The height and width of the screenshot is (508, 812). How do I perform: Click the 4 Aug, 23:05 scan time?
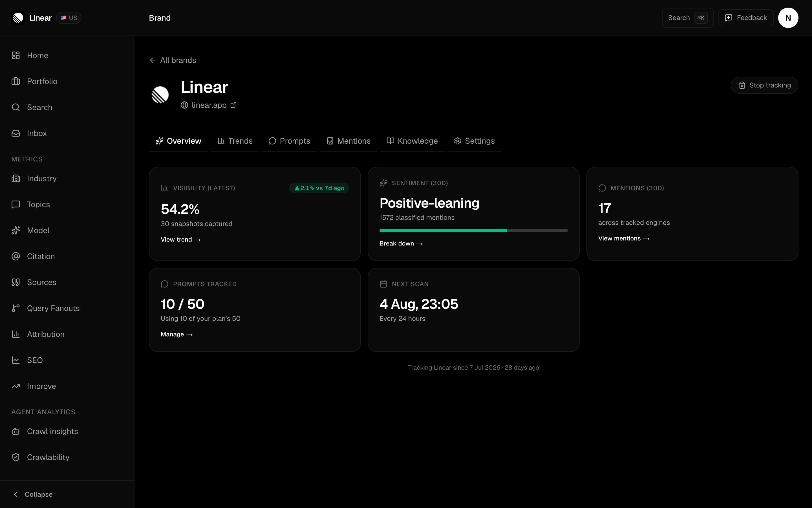[x=419, y=304]
